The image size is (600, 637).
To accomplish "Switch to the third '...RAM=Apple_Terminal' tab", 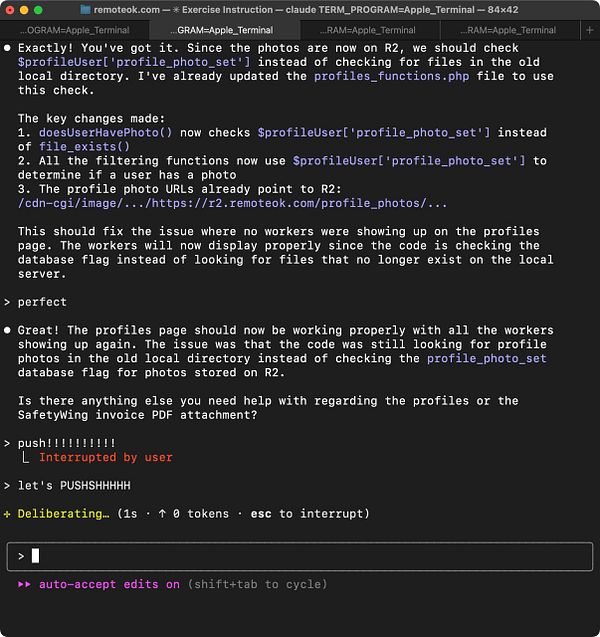I will click(370, 30).
